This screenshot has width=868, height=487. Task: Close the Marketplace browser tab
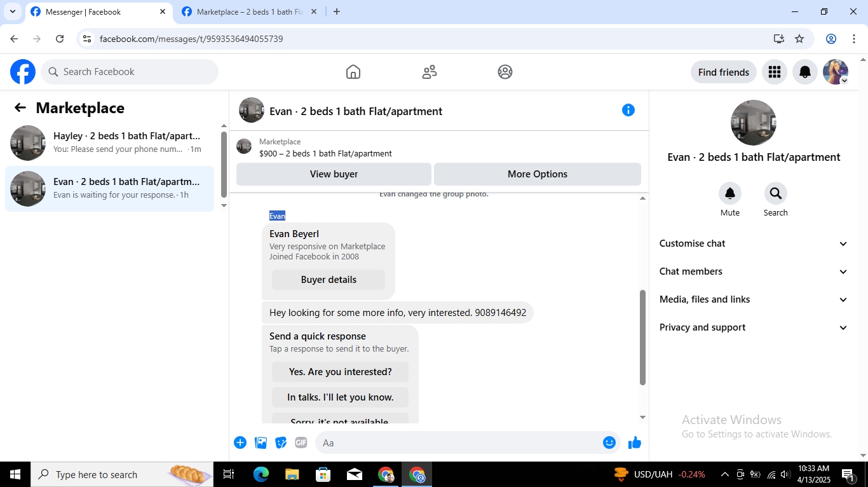point(313,11)
